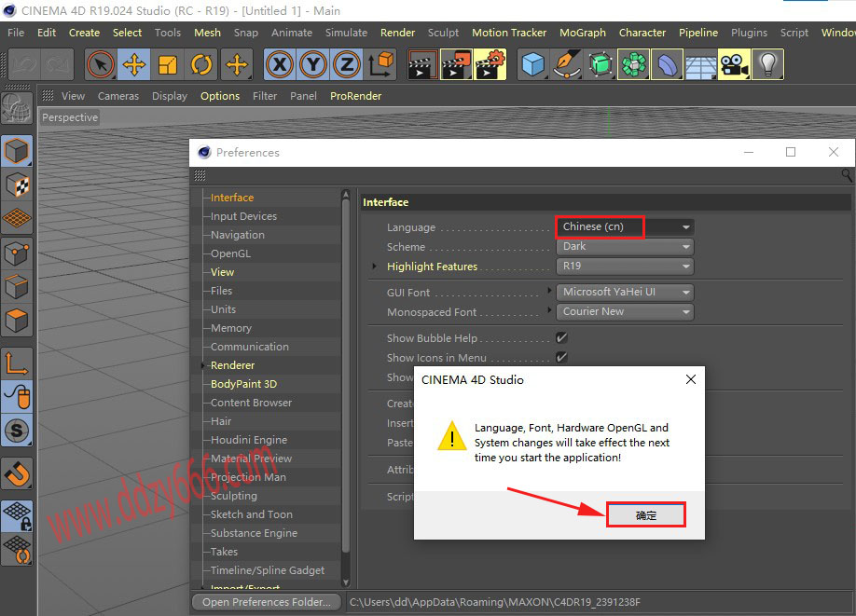856x616 pixels.
Task: Click Open Preferences Folder button
Action: (x=267, y=602)
